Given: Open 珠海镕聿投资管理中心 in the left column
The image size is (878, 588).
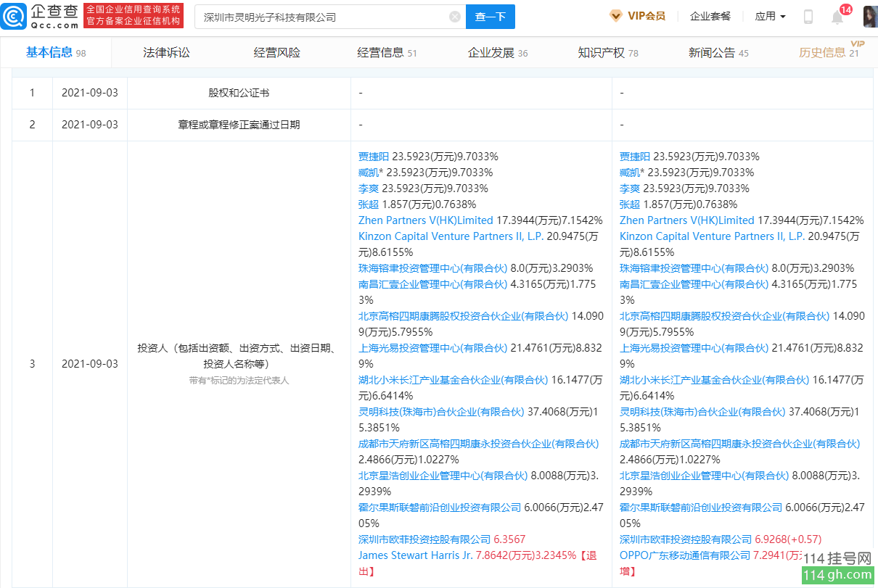Looking at the screenshot, I should point(433,268).
